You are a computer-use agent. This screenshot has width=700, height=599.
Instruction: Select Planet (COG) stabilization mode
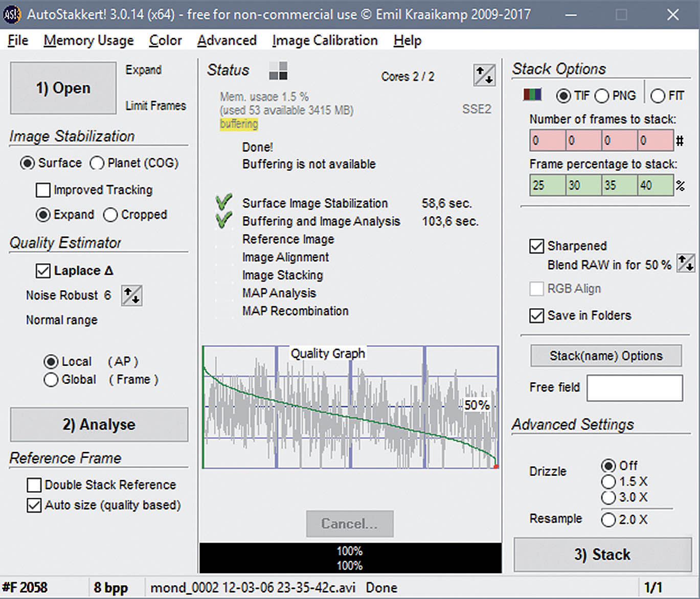pyautogui.click(x=97, y=163)
